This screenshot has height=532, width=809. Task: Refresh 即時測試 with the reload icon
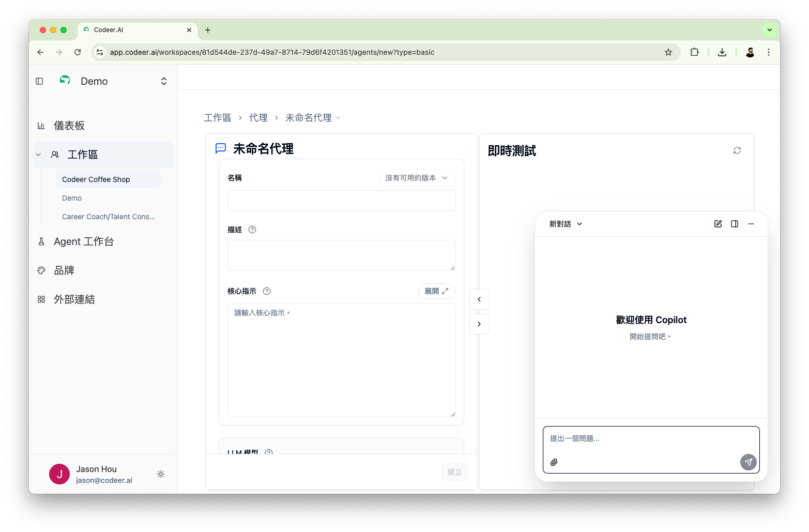(x=737, y=150)
